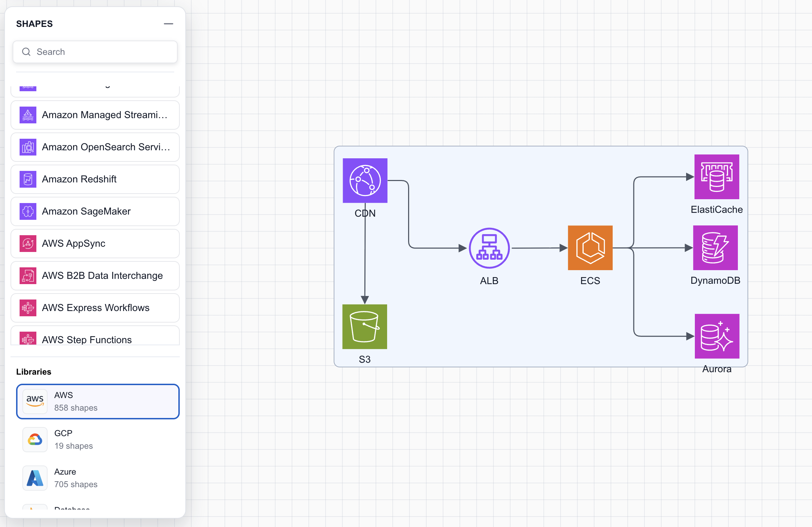Choose AWS Express Workflows shape
Image resolution: width=812 pixels, height=527 pixels.
95,308
